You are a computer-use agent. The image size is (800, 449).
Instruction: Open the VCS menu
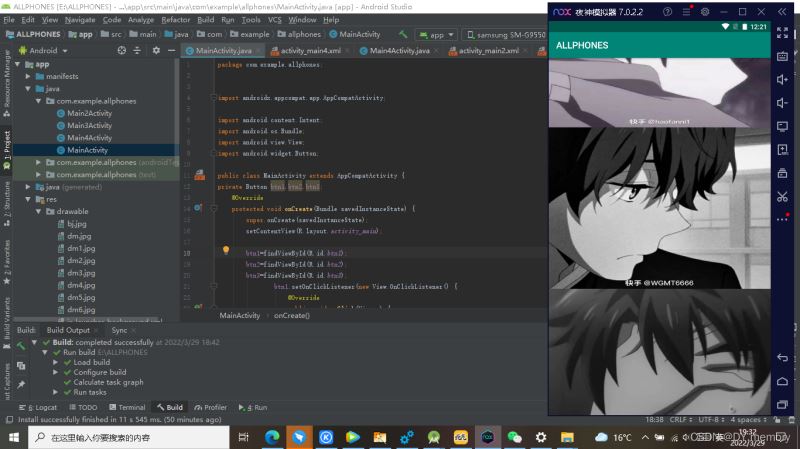point(274,19)
